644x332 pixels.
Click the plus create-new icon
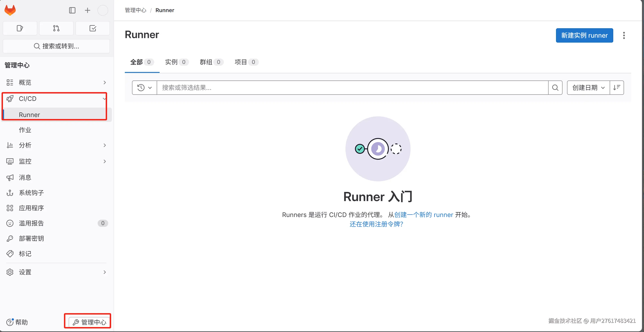(x=87, y=10)
